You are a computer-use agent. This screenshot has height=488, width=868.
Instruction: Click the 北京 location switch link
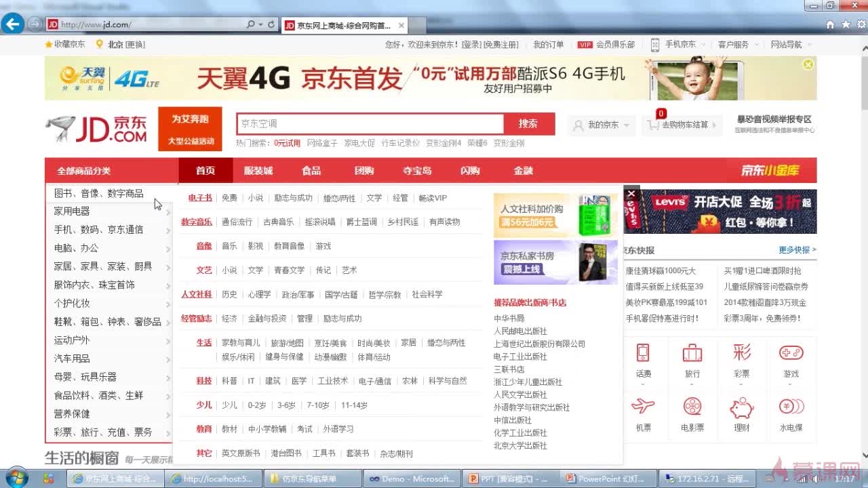click(x=120, y=44)
